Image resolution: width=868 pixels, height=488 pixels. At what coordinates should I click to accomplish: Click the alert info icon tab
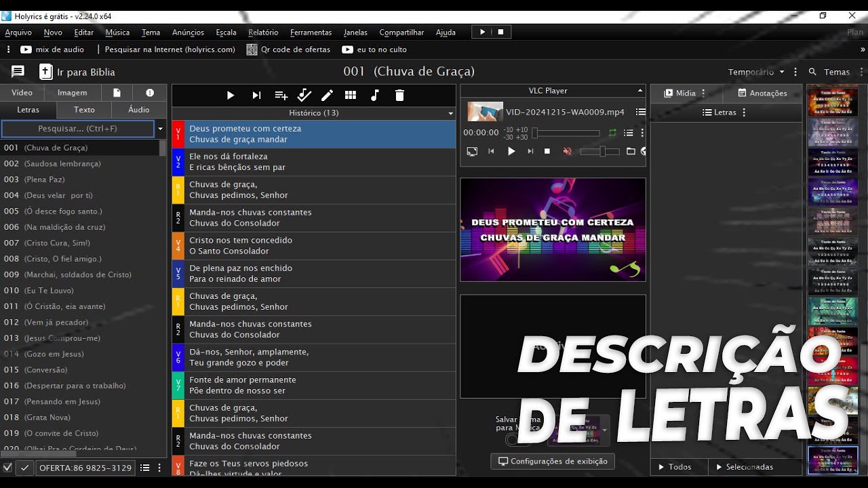150,93
